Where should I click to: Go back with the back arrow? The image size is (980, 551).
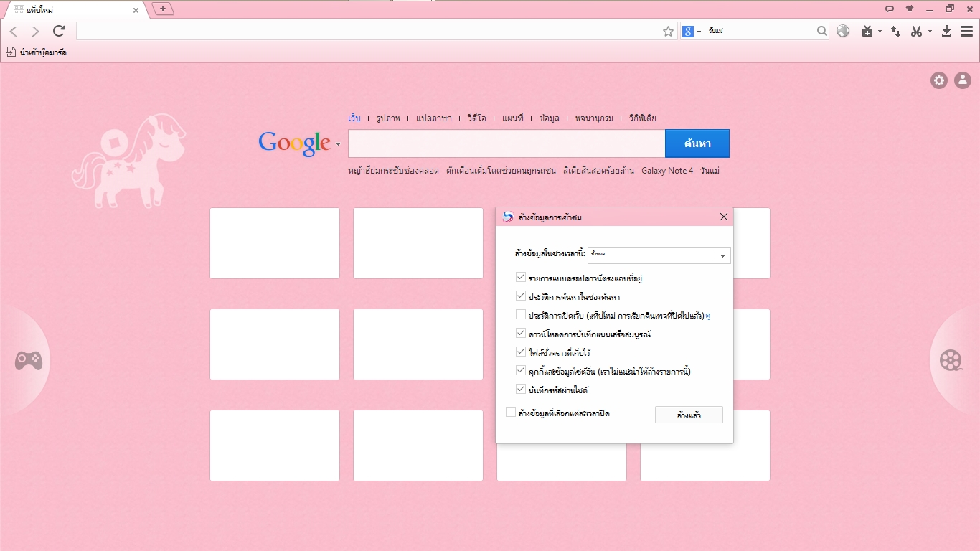(x=14, y=31)
